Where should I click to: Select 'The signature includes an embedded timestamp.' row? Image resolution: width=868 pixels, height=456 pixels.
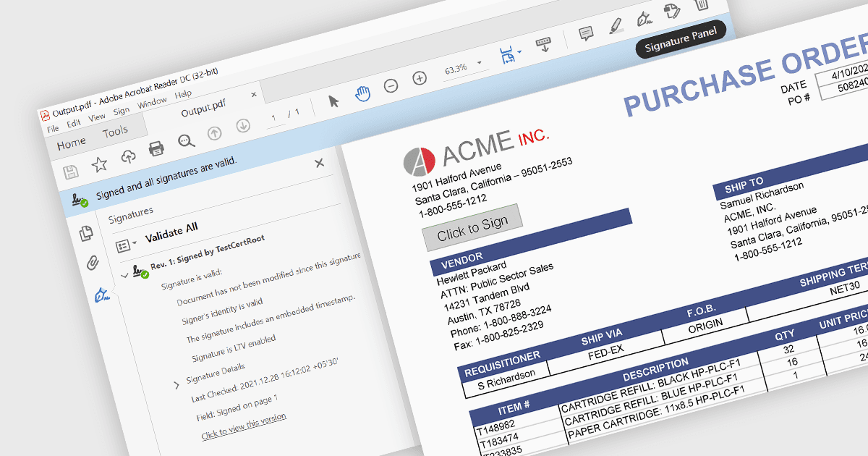click(x=271, y=318)
